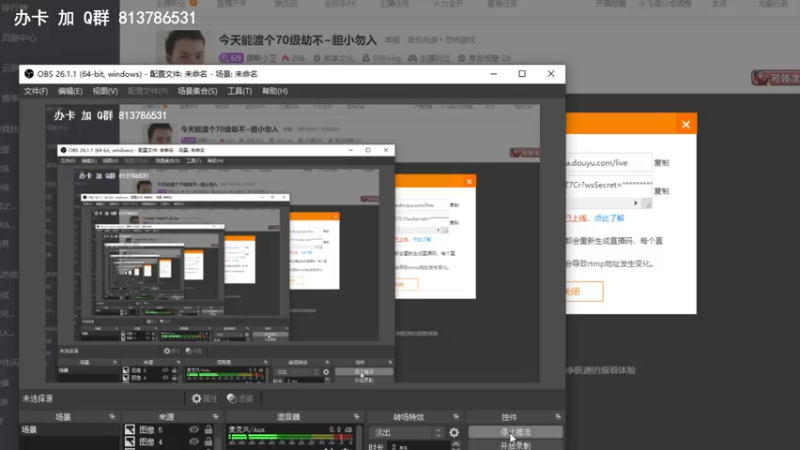The height and width of the screenshot is (450, 800).
Task: Click the 滤镜 filters button
Action: coord(240,398)
